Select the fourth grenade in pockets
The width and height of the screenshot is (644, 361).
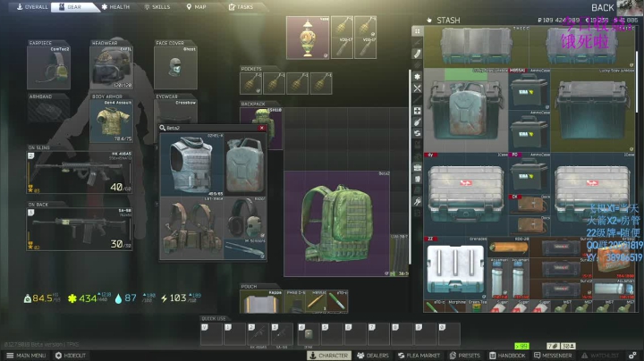(321, 83)
